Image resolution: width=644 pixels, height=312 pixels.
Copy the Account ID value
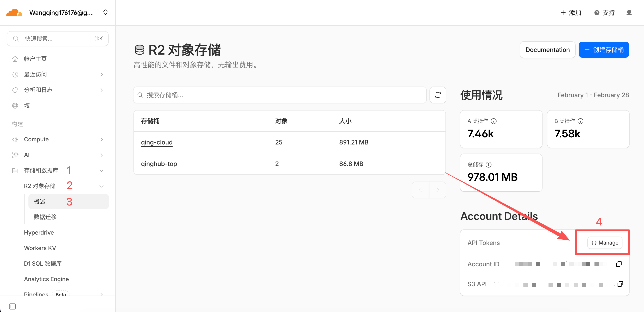(x=618, y=264)
